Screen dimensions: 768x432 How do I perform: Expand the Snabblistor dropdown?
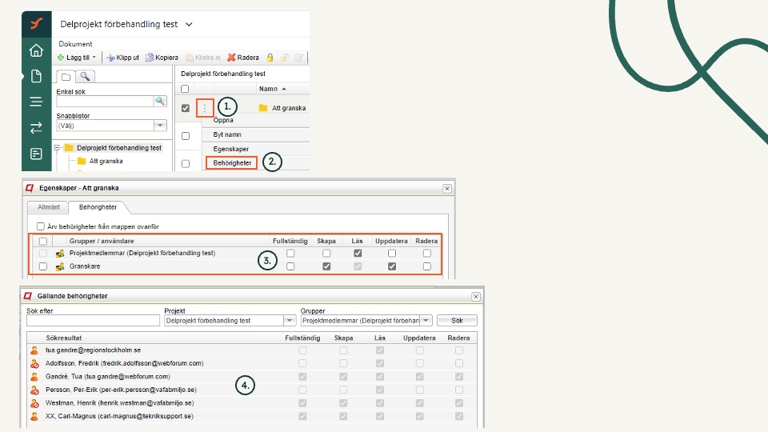160,126
